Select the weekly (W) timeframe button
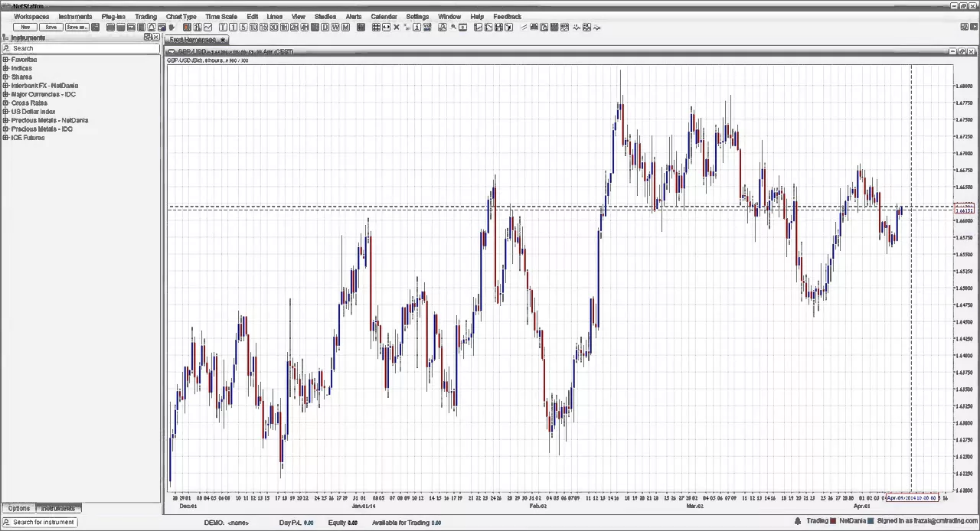 (x=335, y=28)
